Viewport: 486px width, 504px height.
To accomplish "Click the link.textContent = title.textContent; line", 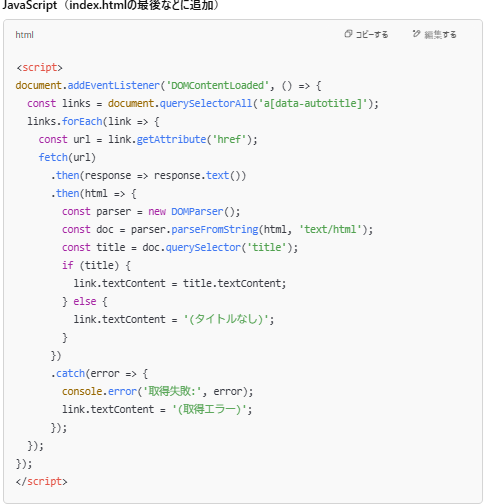I will [180, 283].
